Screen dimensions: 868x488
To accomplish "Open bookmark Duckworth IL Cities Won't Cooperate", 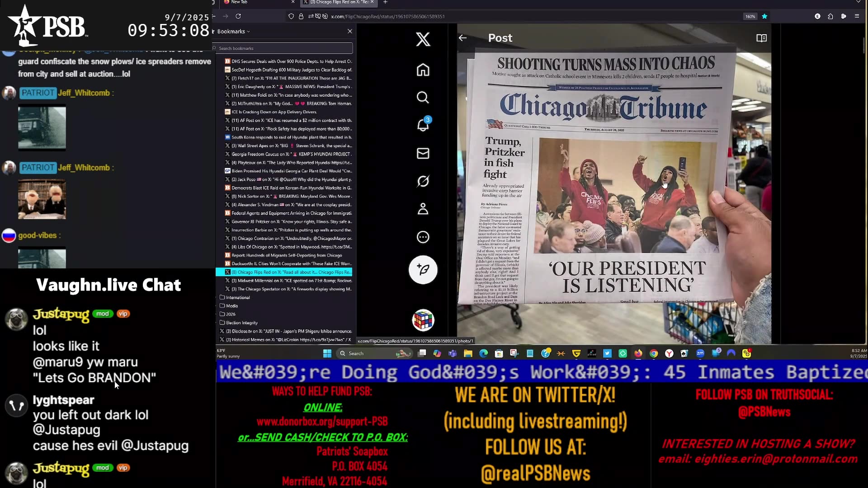I will [x=288, y=264].
